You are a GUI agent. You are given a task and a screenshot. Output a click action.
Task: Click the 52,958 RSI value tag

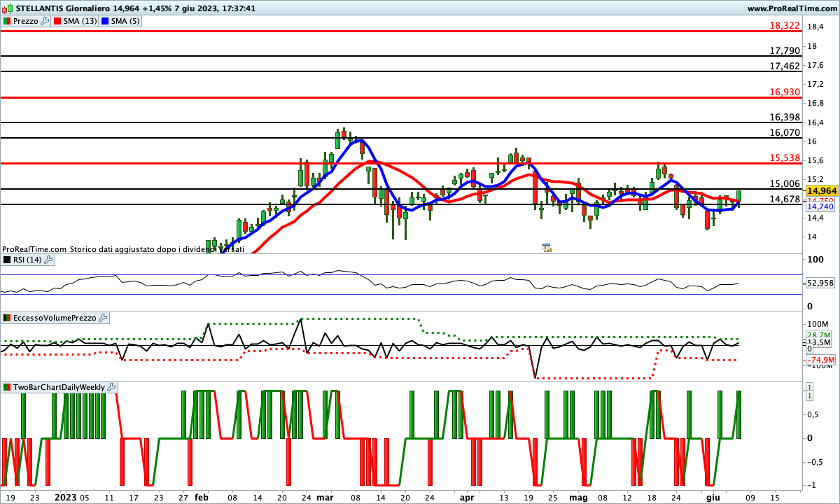(x=820, y=283)
